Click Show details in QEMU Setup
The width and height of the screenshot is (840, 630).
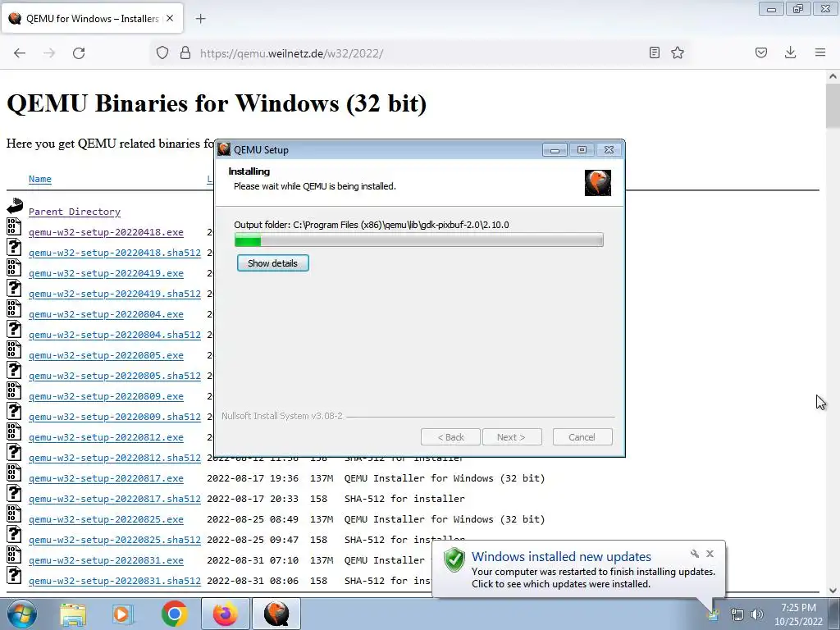click(272, 263)
